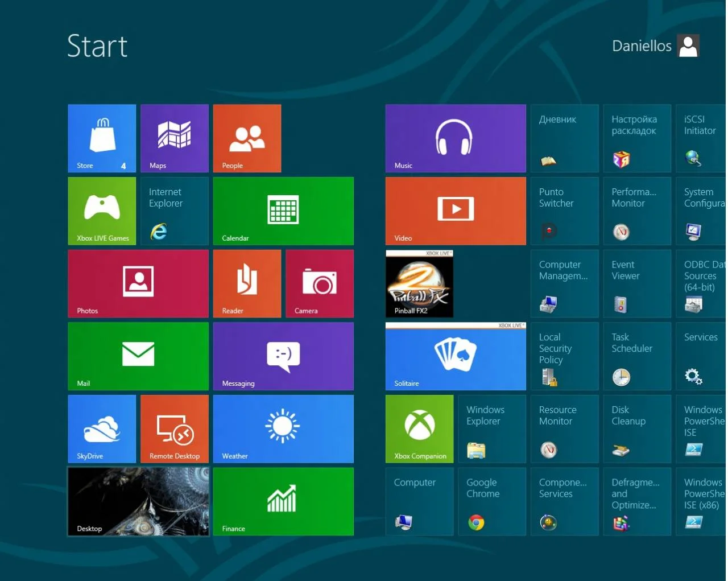The image size is (728, 581).
Task: Open the Photos tile
Action: [138, 283]
